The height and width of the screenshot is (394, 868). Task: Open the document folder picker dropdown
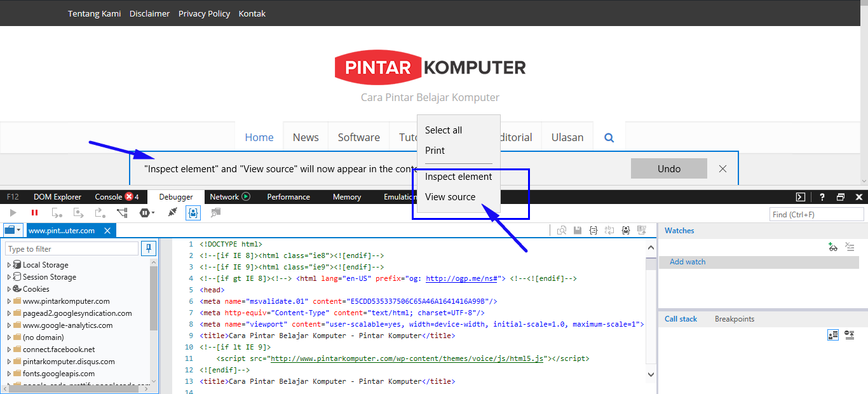13,230
